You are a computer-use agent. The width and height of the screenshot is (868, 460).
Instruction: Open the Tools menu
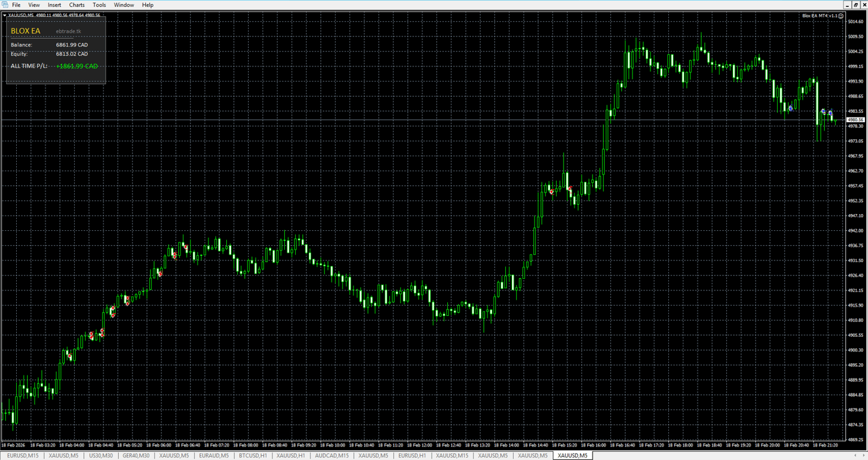click(x=100, y=5)
